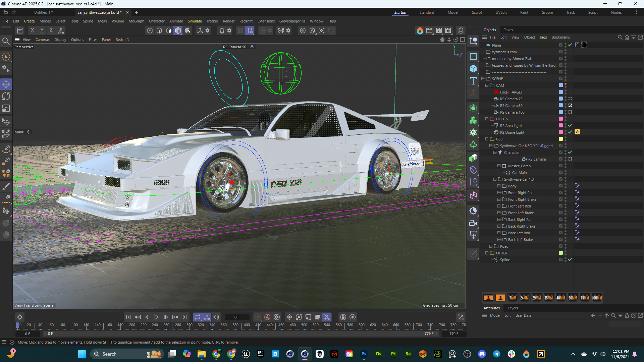Toggle RS Area Light enabled checkmark
Image resolution: width=644 pixels, height=362 pixels.
(570, 125)
